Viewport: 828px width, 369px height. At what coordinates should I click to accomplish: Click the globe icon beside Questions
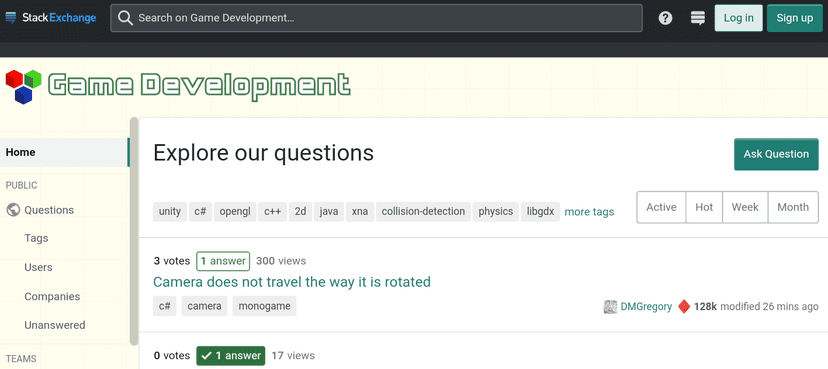[13, 210]
